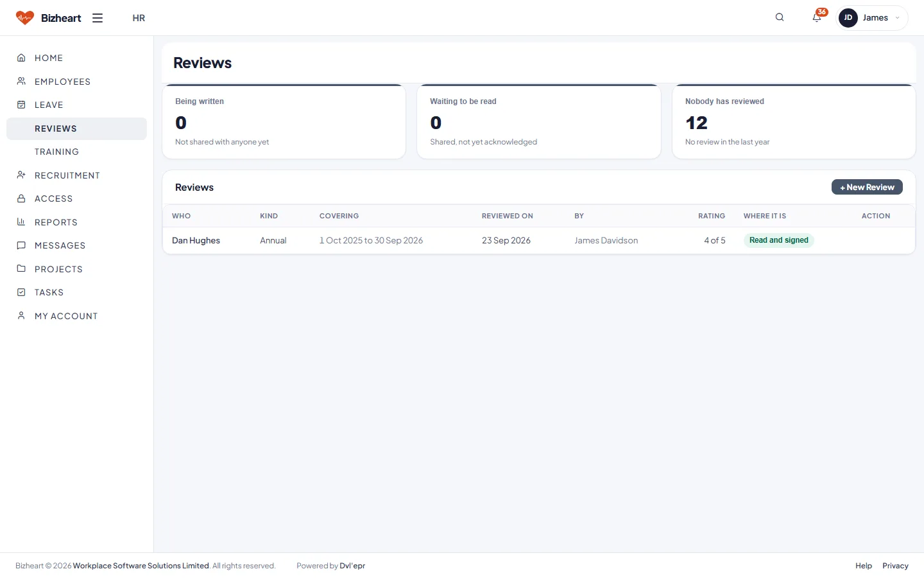This screenshot has width=924, height=578.
Task: Click the My Account person icon
Action: [x=21, y=316]
